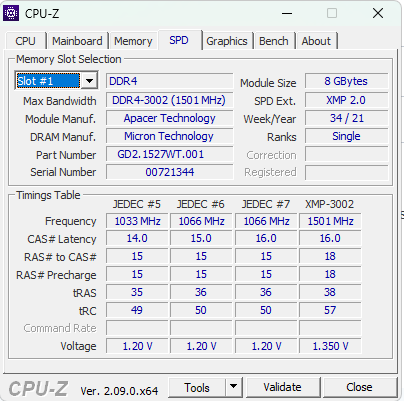Expand the Tools dropdown arrow

pos(233,387)
